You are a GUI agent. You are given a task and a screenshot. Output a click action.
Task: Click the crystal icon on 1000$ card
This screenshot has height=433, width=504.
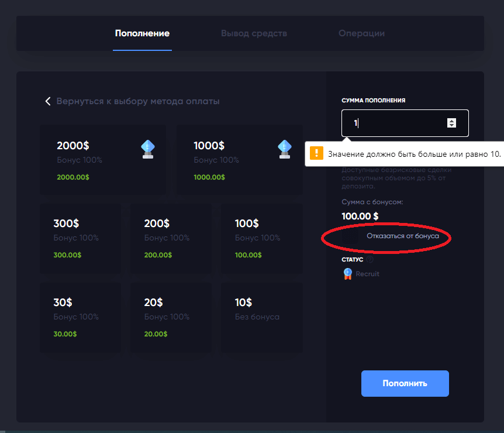[x=284, y=149]
